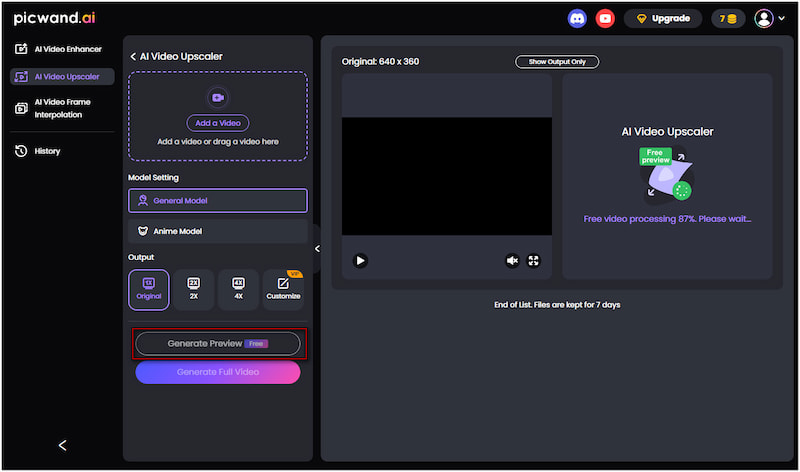Click the Upgrade button
Image resolution: width=800 pixels, height=472 pixels.
pos(663,19)
